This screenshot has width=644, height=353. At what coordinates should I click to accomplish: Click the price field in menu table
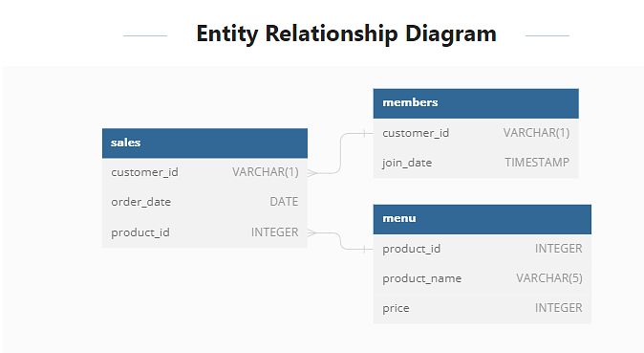(483, 308)
